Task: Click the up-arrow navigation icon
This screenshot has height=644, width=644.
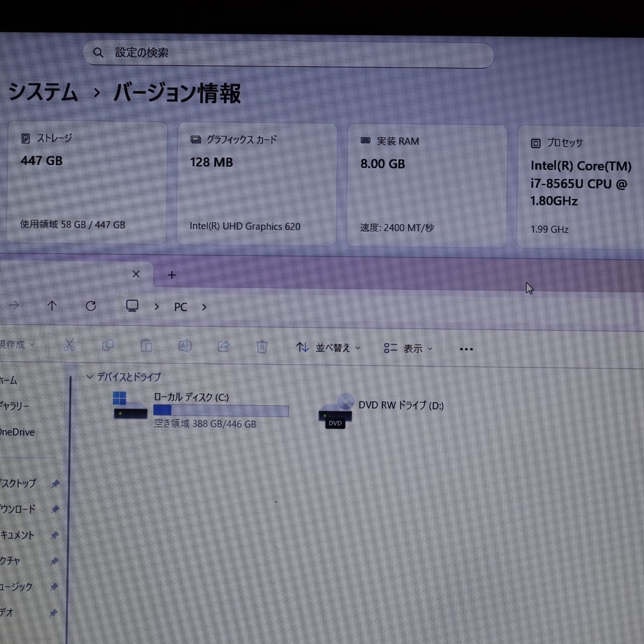Action: click(x=52, y=306)
